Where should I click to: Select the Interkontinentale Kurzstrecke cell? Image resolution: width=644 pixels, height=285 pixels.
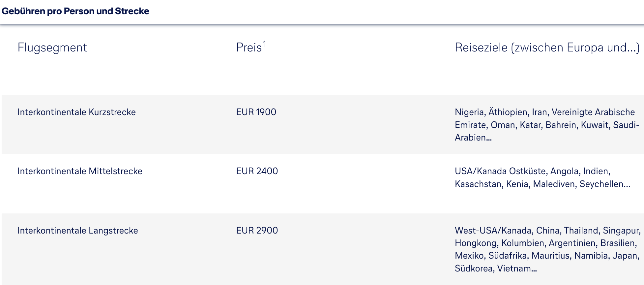tap(76, 112)
